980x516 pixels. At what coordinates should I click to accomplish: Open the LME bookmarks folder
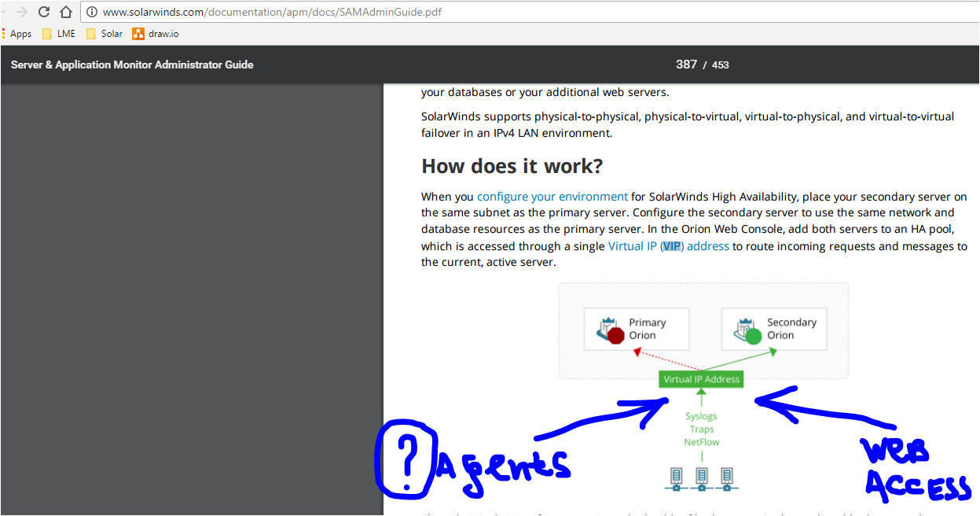[59, 34]
